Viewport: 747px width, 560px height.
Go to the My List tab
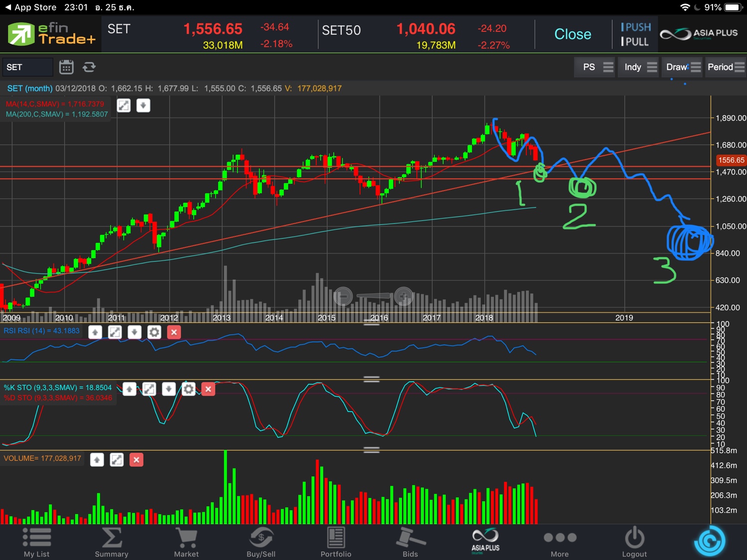point(37,542)
